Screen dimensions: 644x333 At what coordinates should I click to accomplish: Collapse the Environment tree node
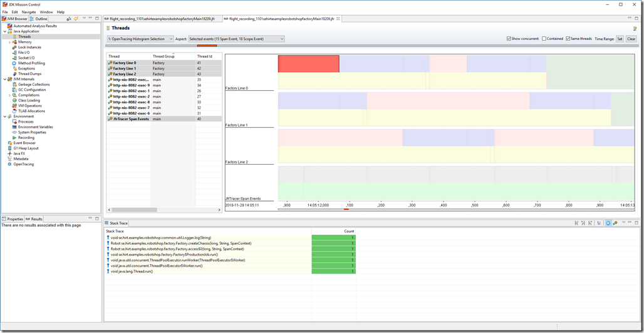[5, 116]
